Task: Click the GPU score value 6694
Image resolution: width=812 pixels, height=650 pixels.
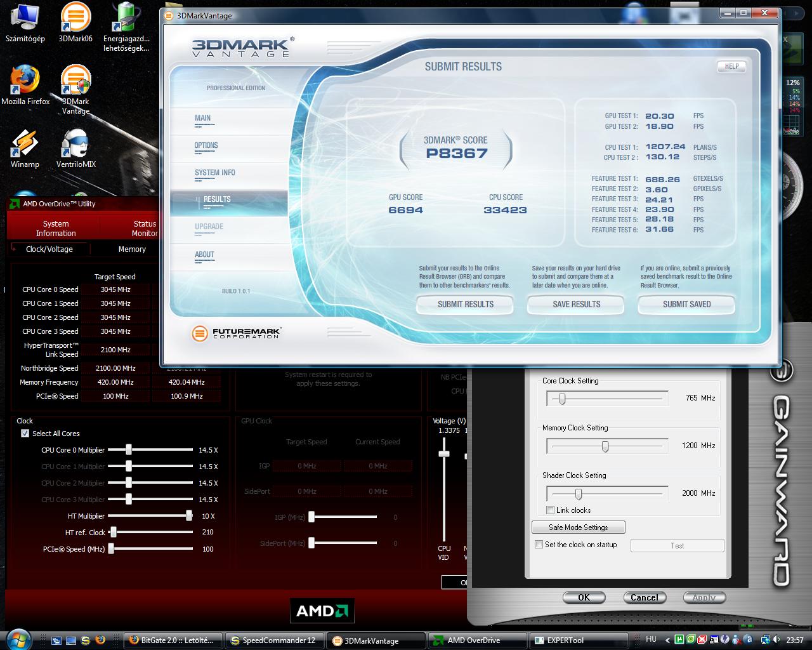Action: (405, 210)
